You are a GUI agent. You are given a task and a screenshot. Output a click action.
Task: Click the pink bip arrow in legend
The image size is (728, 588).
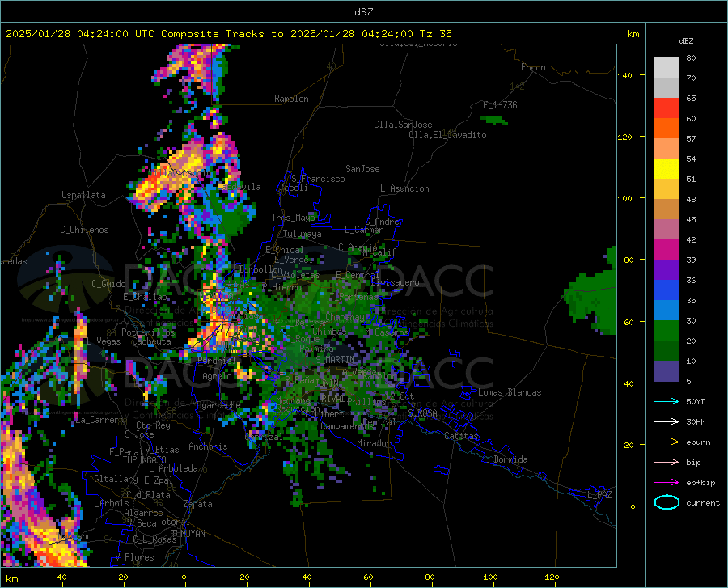coord(667,463)
